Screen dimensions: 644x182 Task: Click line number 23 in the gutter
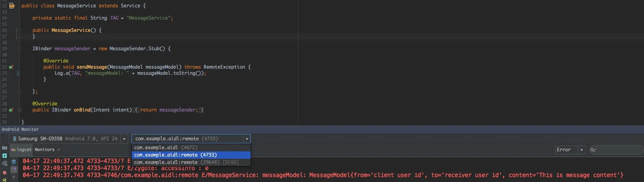pos(4,73)
